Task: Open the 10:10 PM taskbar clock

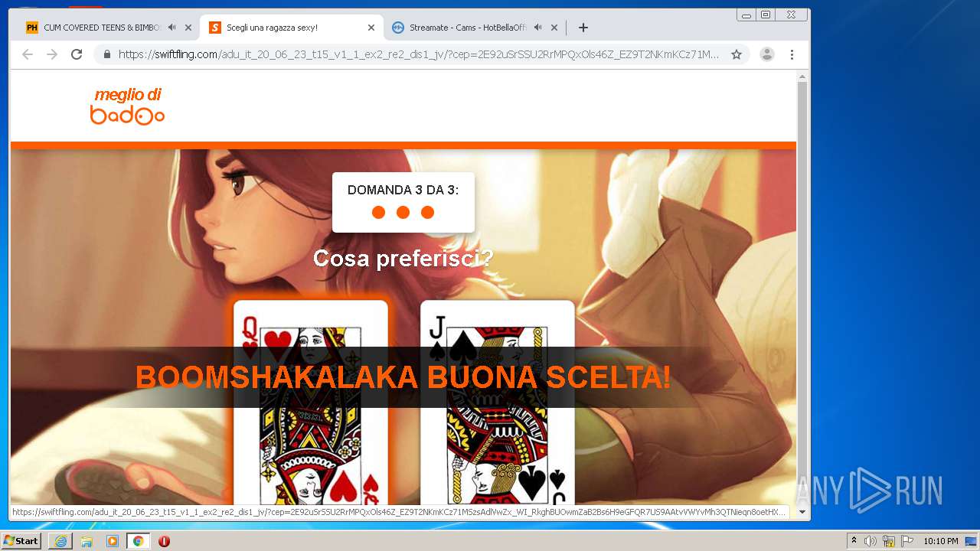Action: pos(940,541)
